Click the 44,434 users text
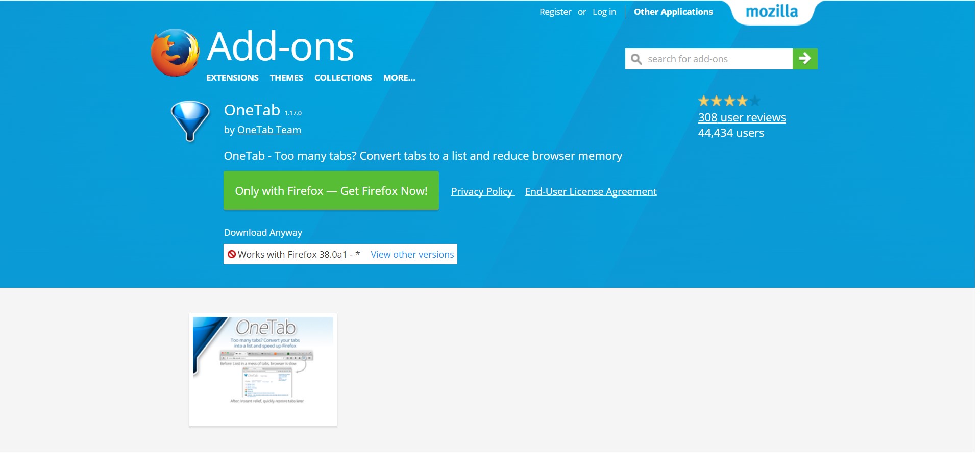This screenshot has height=469, width=980. point(731,133)
